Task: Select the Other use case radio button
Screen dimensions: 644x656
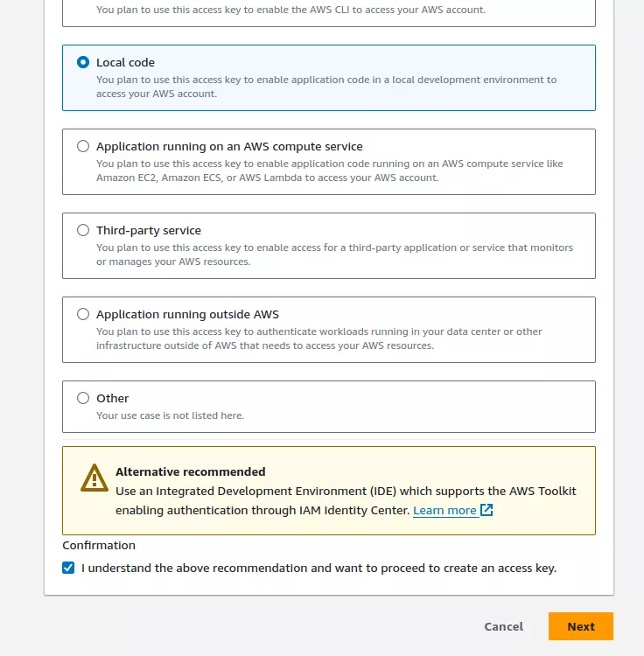Action: click(83, 398)
